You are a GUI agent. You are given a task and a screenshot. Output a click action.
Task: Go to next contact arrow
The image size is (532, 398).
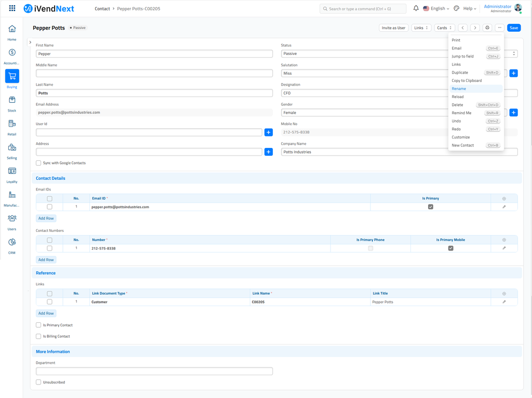475,28
